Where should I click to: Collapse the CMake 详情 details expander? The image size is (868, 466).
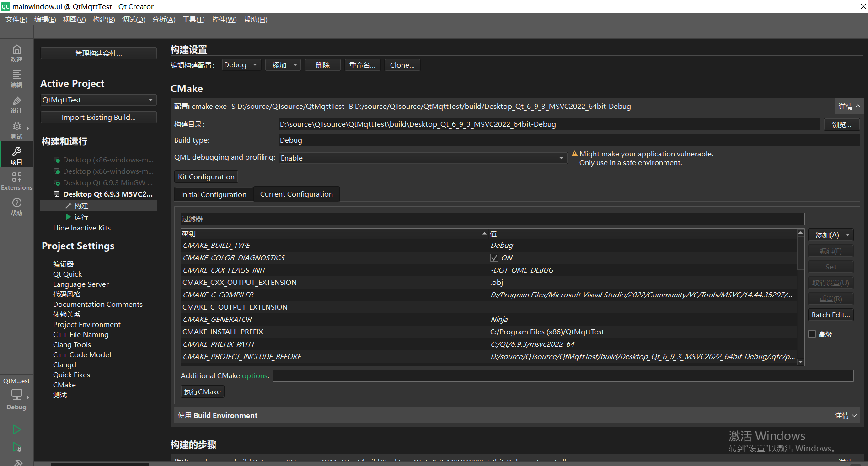[849, 106]
